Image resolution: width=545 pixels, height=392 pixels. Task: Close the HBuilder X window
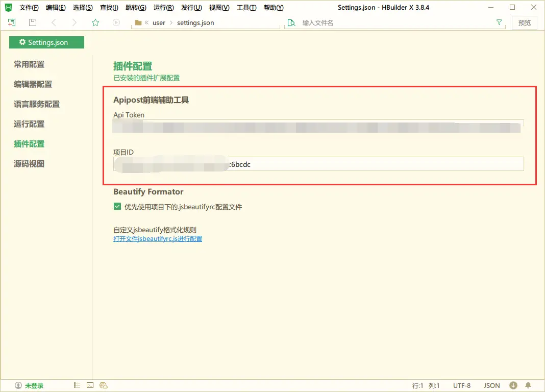[534, 7]
